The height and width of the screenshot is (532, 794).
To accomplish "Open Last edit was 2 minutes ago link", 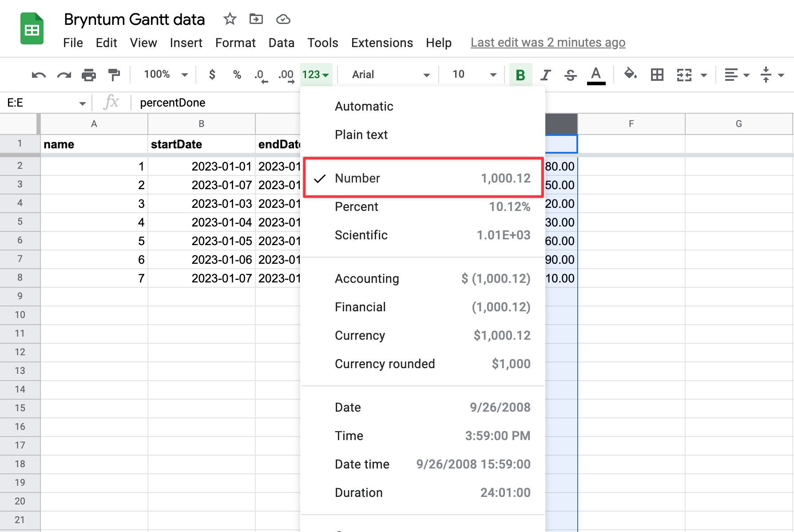I will (548, 43).
